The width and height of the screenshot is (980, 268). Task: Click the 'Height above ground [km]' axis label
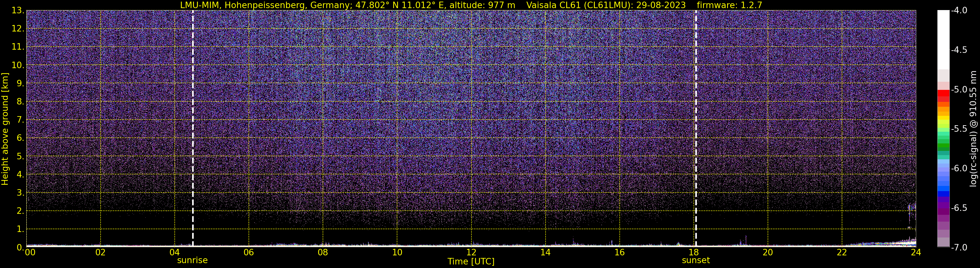pyautogui.click(x=5, y=129)
